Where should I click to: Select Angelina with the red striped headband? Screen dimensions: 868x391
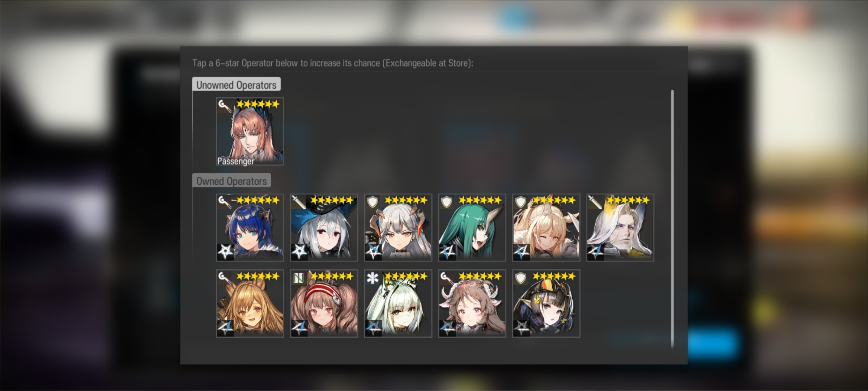pos(324,303)
